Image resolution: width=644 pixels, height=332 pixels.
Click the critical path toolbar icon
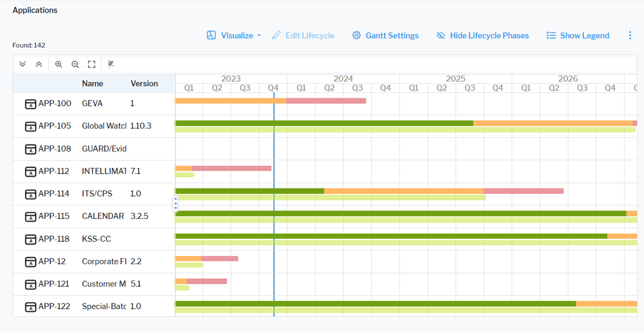110,64
